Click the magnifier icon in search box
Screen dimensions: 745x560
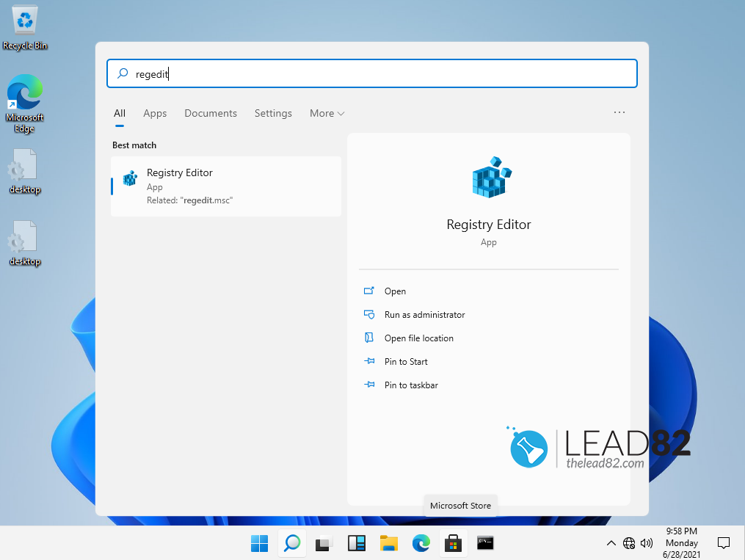coord(123,73)
